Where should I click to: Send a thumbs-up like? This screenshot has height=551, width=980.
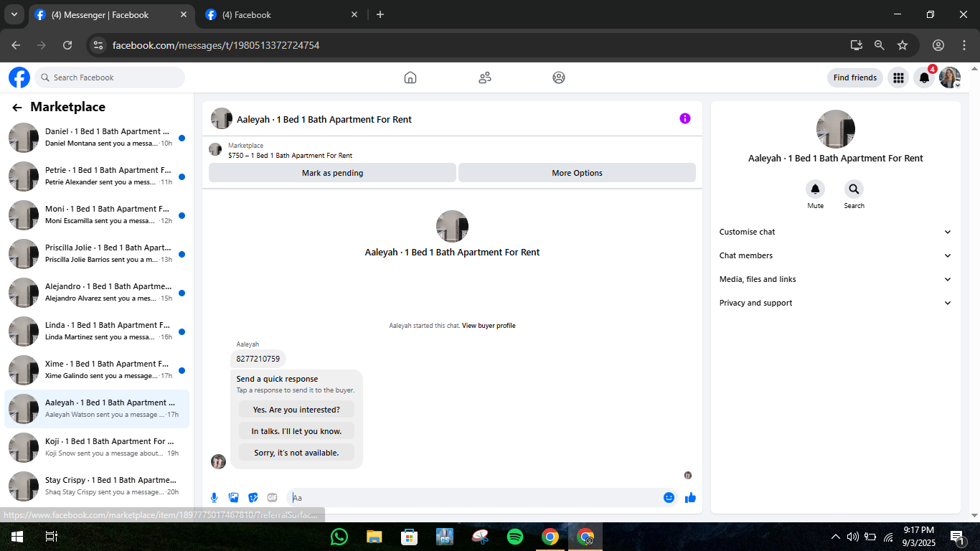690,497
